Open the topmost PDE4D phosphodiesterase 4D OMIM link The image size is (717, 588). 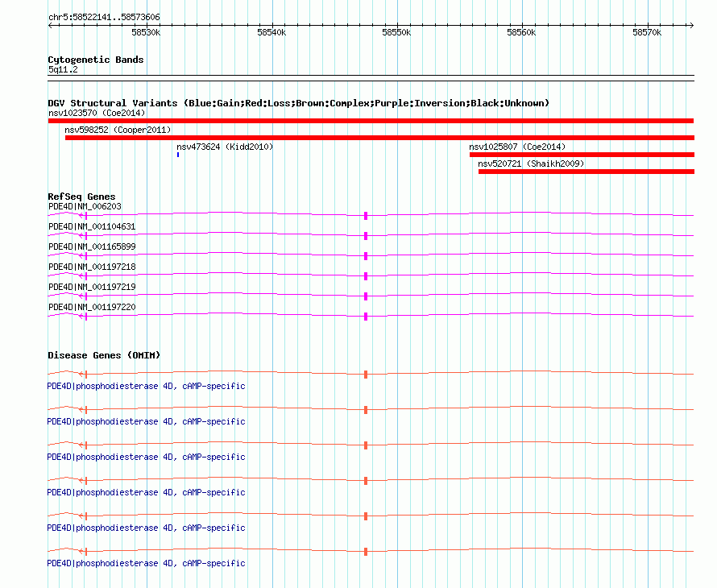[x=146, y=387]
